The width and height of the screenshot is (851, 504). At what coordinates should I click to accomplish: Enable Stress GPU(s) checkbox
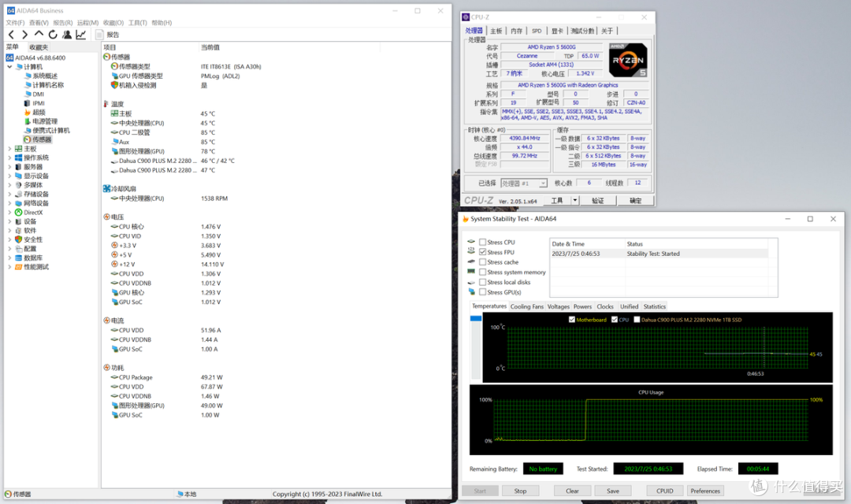point(482,292)
